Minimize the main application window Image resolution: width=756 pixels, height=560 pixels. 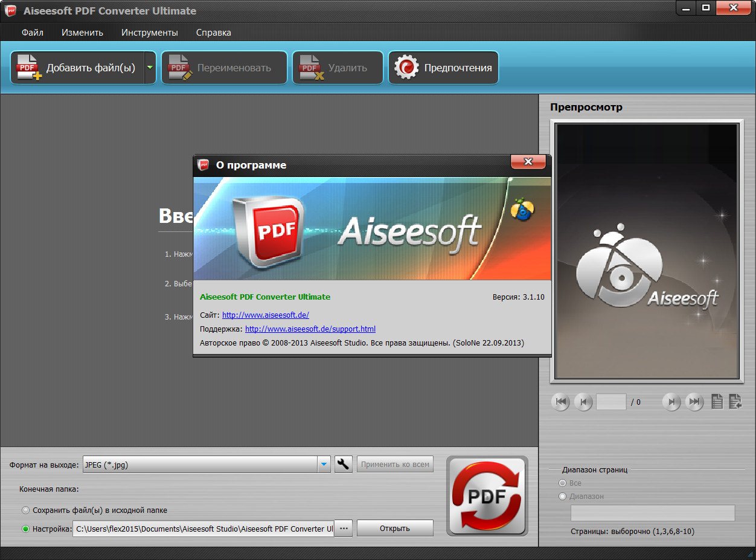pos(685,7)
